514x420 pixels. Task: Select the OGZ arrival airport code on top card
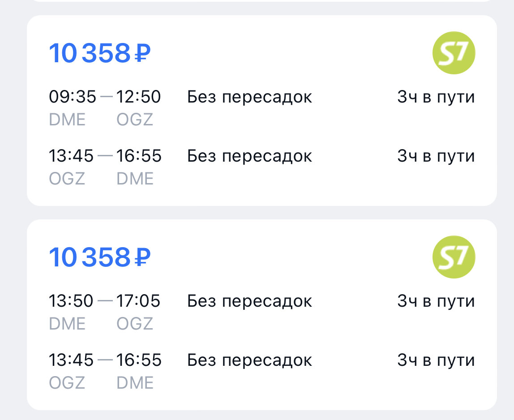point(135,119)
